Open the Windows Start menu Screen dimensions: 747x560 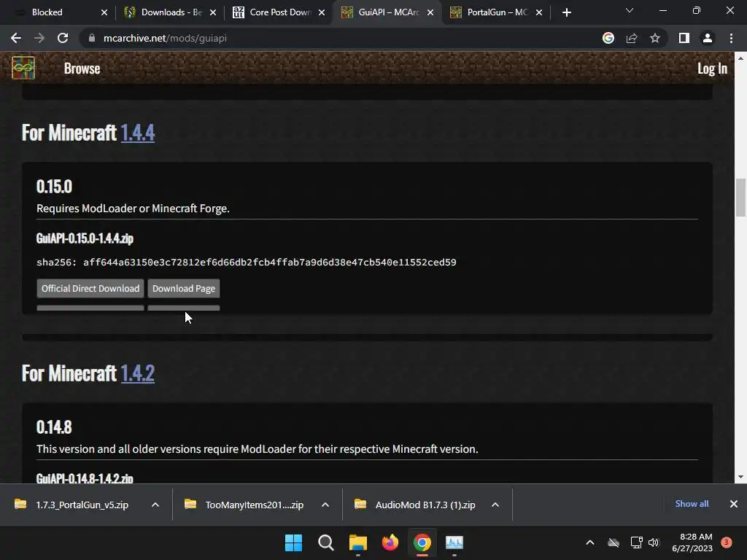pyautogui.click(x=293, y=542)
